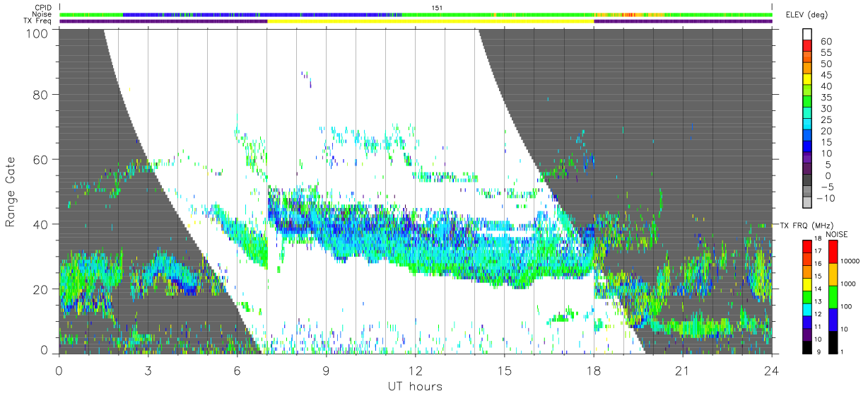Click the light gray bottom segment of the ELEV bar
The height and width of the screenshot is (401, 868).
[807, 202]
